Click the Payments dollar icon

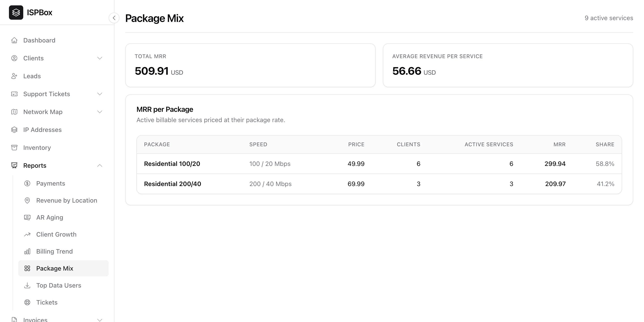27,184
